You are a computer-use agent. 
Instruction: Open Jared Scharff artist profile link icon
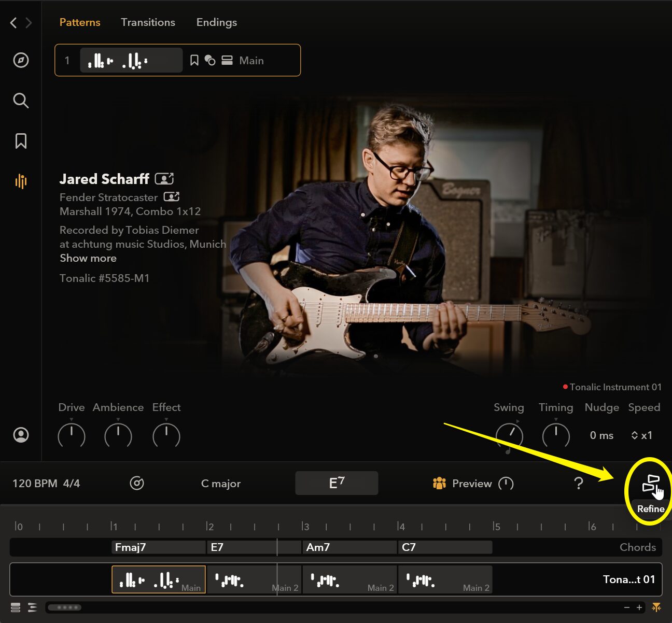(164, 179)
